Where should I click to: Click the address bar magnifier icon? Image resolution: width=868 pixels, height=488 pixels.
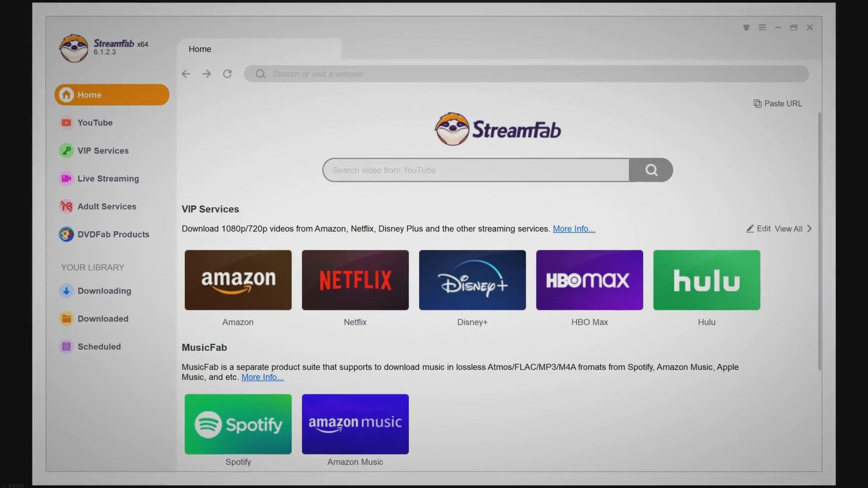(x=260, y=74)
